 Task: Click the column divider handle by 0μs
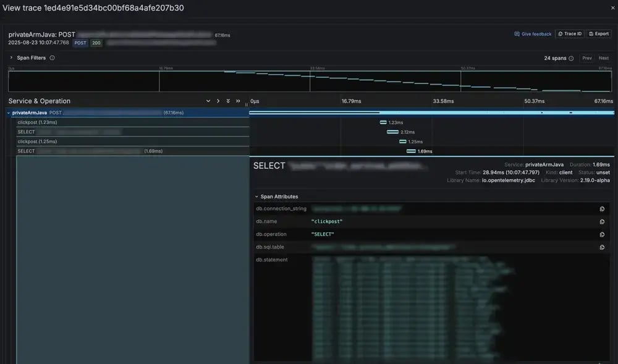247,104
